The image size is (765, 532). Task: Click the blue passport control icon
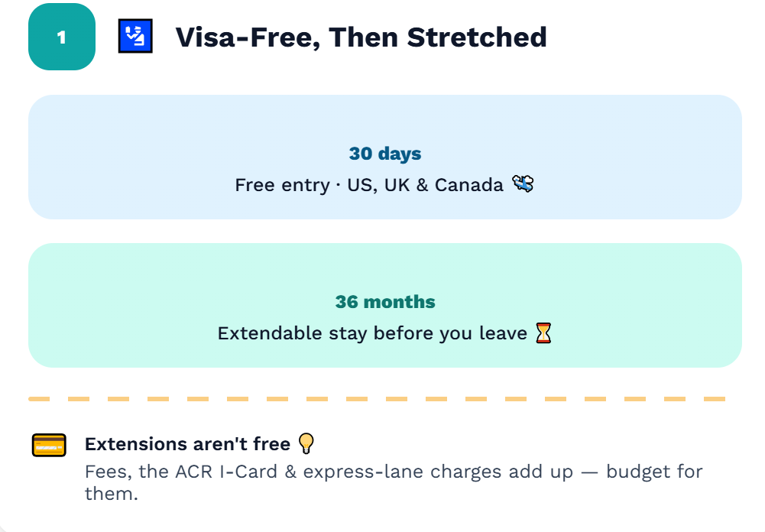coord(135,36)
